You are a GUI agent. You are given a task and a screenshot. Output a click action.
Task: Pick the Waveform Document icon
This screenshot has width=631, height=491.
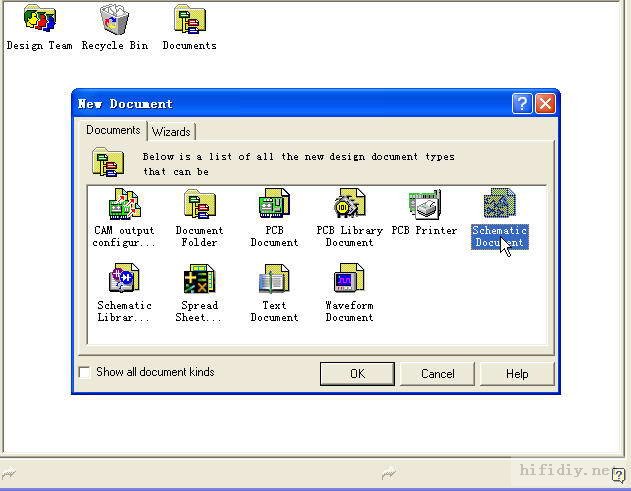click(349, 279)
